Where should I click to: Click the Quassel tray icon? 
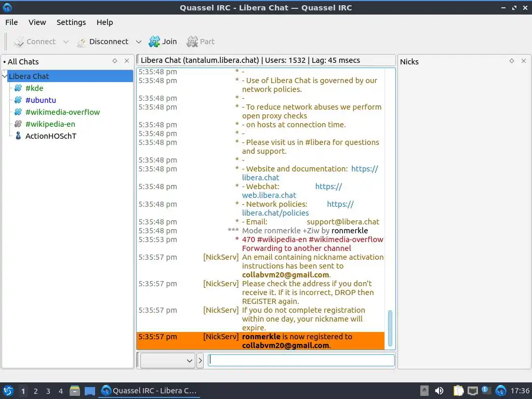point(501,391)
